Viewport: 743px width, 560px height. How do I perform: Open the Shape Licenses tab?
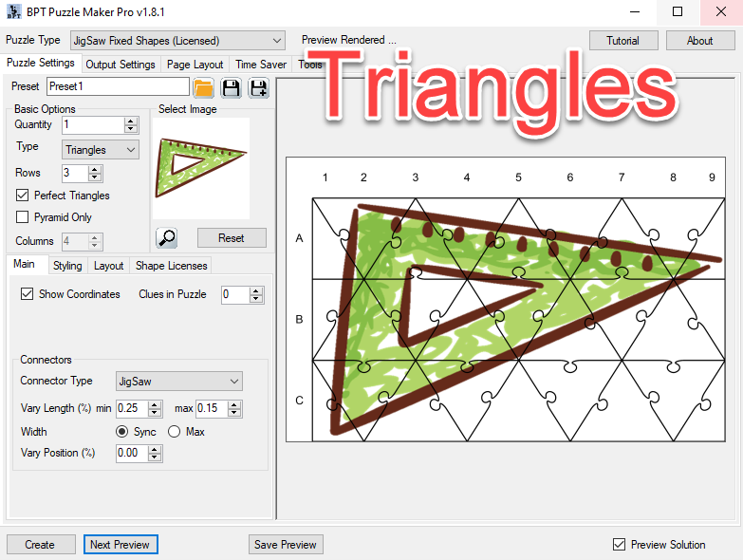coord(172,266)
